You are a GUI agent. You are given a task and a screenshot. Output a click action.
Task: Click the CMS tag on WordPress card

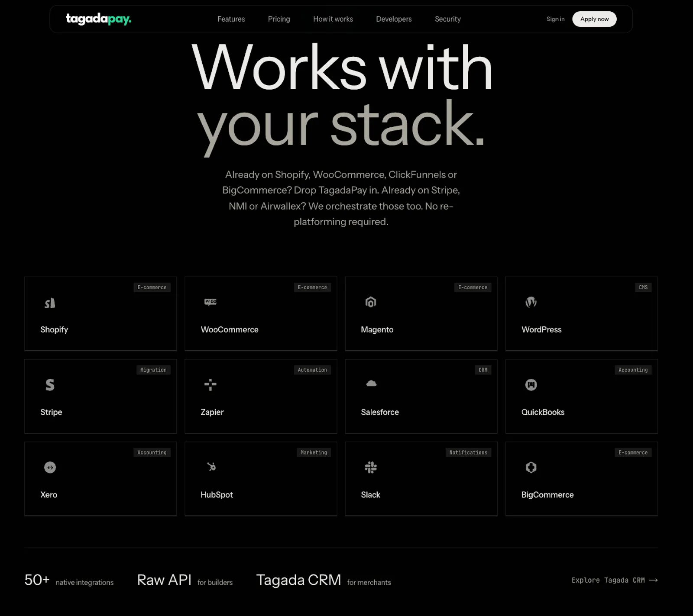point(643,287)
